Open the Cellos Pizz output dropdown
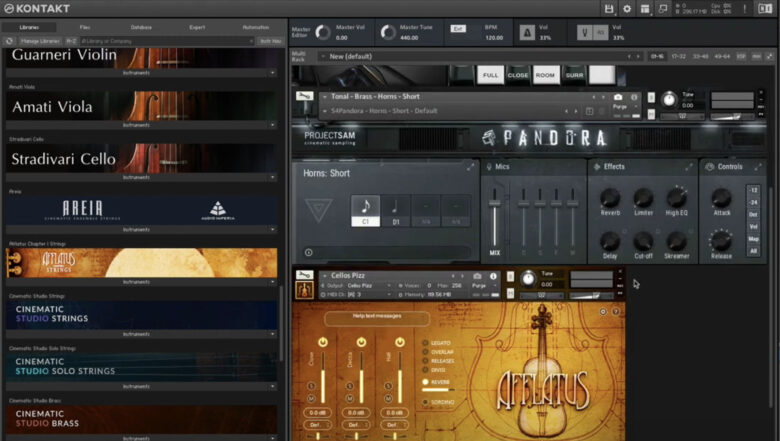This screenshot has height=441, width=780. coord(369,286)
